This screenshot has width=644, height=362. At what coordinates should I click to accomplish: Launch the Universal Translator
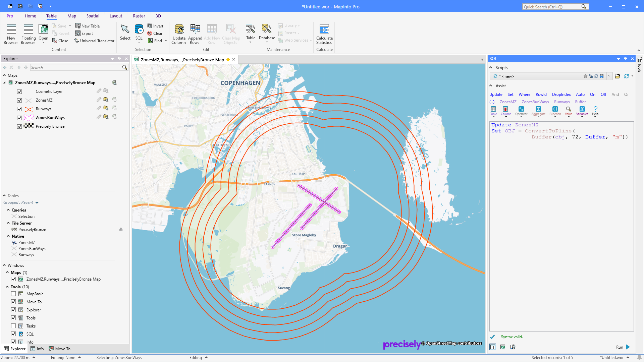click(94, 41)
